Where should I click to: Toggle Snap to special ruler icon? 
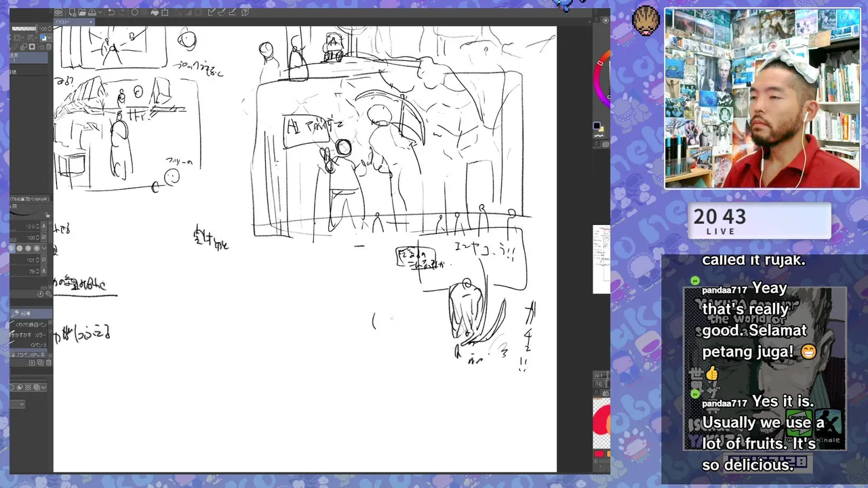[x=222, y=12]
